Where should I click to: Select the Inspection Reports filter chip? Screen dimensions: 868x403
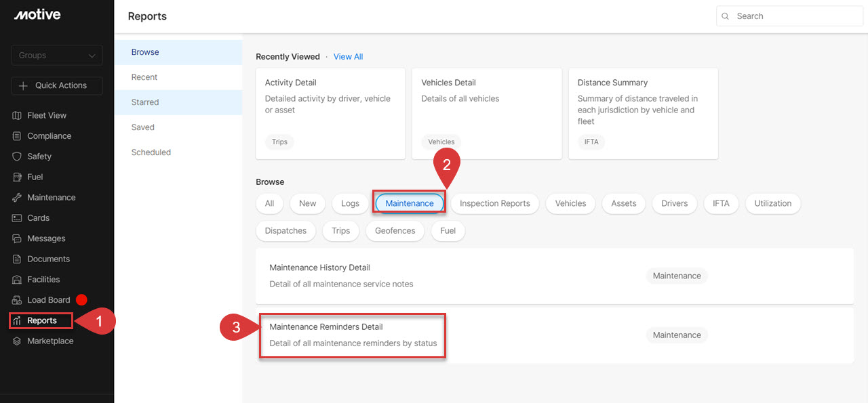pyautogui.click(x=494, y=203)
